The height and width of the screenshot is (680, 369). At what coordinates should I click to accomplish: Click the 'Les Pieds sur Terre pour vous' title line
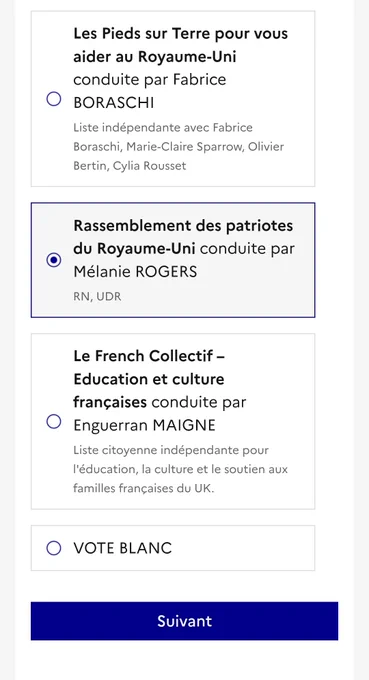pos(180,34)
